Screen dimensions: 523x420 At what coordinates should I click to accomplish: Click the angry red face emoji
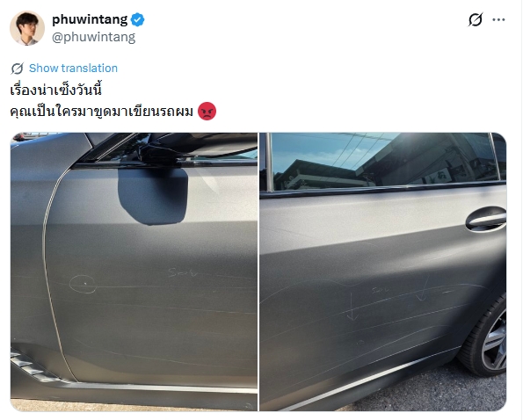click(x=207, y=111)
